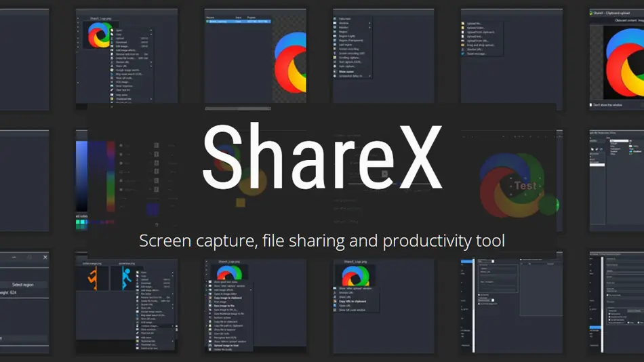
Task: Click the icon next to Screen recording (GIF)
Action: pos(335,54)
